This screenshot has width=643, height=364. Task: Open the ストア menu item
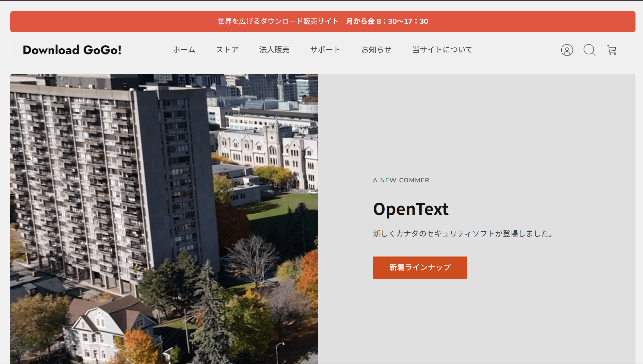227,50
